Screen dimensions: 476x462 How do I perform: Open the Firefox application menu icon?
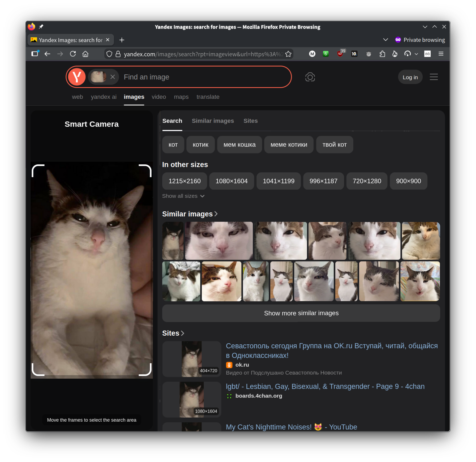click(x=441, y=54)
